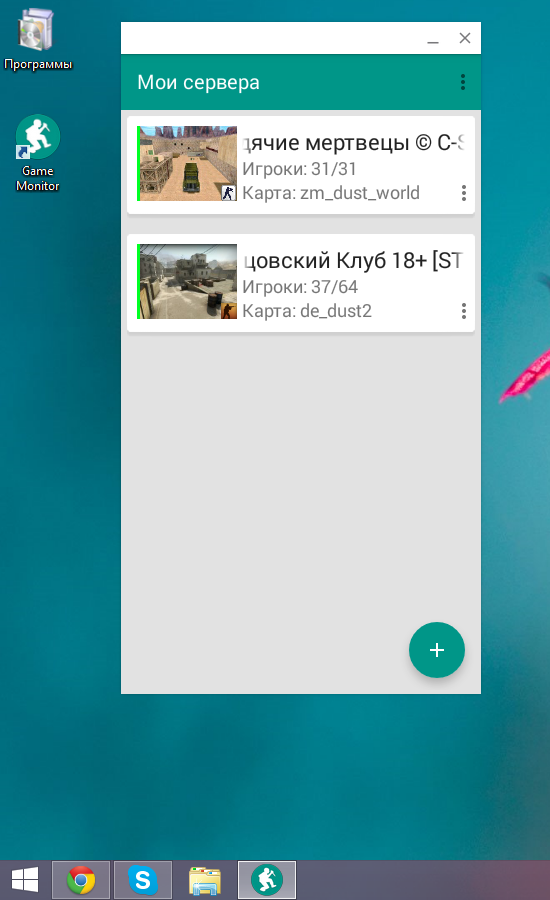
Task: Open the Game Monitor desktop shortcut
Action: pyautogui.click(x=37, y=153)
